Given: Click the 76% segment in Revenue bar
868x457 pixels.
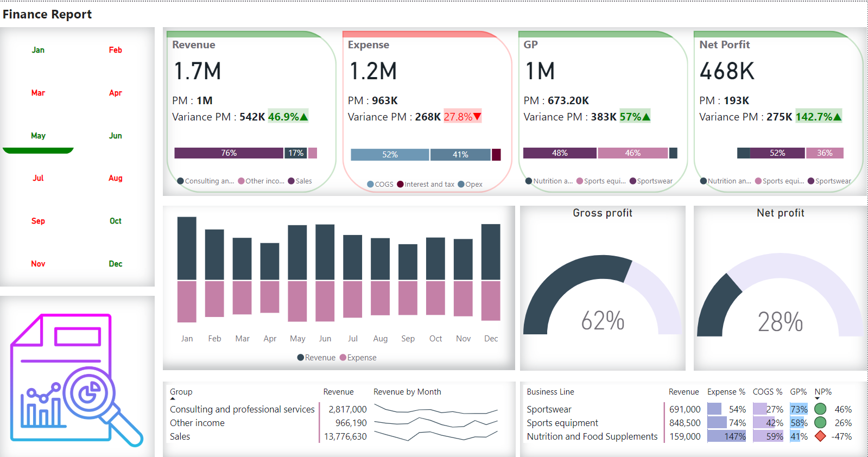Looking at the screenshot, I should [229, 153].
